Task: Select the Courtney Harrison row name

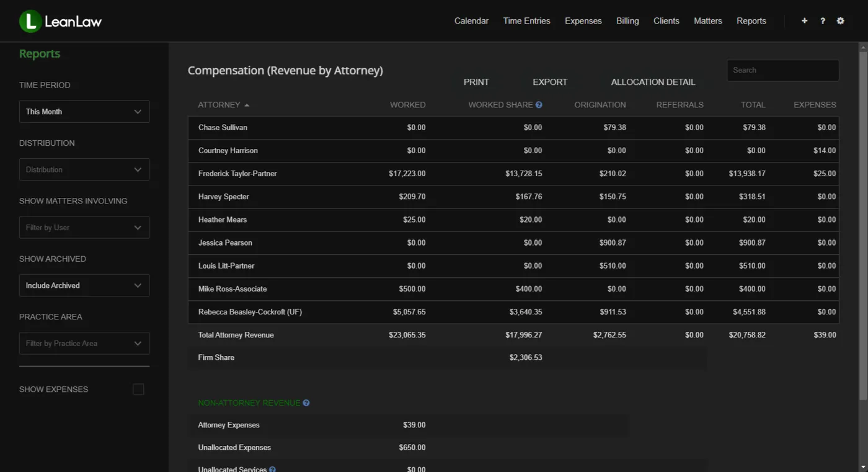Action: pyautogui.click(x=228, y=151)
